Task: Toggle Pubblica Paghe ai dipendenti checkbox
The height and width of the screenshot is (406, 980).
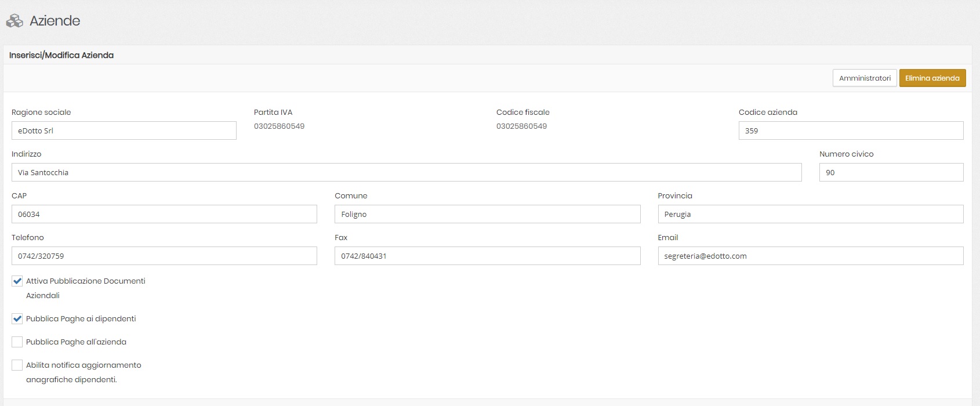Action: pos(17,319)
